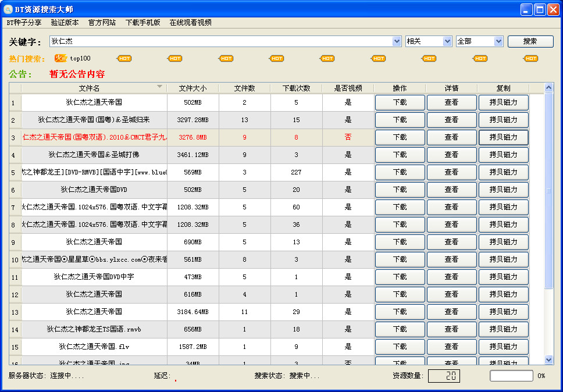
Task: Click the second HOT icon from the left
Action: pos(175,58)
